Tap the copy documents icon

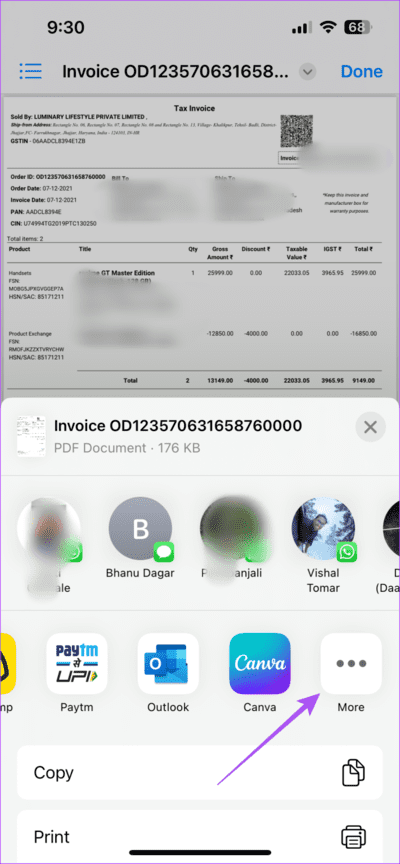click(351, 773)
